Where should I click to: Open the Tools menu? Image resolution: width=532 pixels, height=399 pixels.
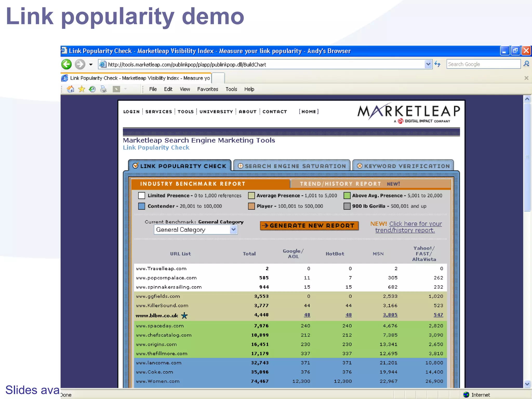pos(231,89)
